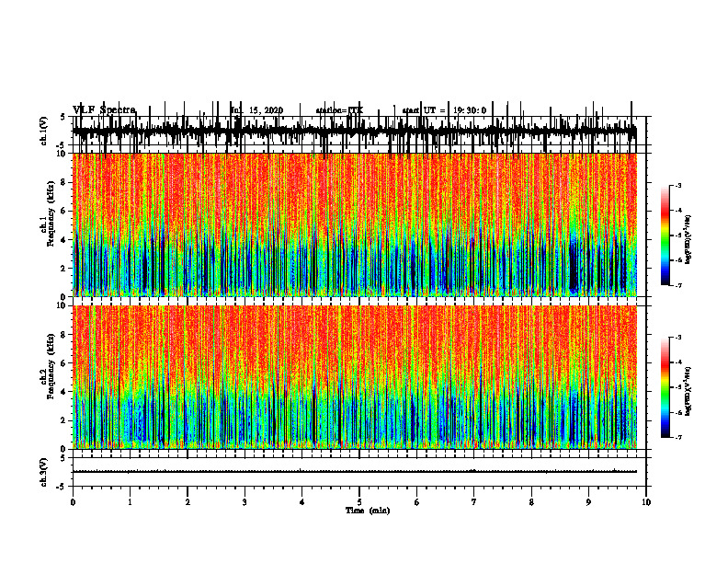Click the ch.1 voltage waveform trace panel

(x=358, y=131)
